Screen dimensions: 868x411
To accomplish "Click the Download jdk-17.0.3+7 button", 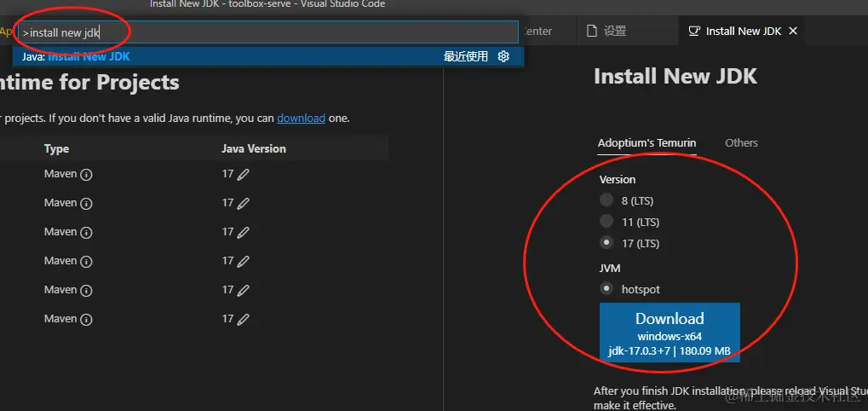I will (670, 333).
